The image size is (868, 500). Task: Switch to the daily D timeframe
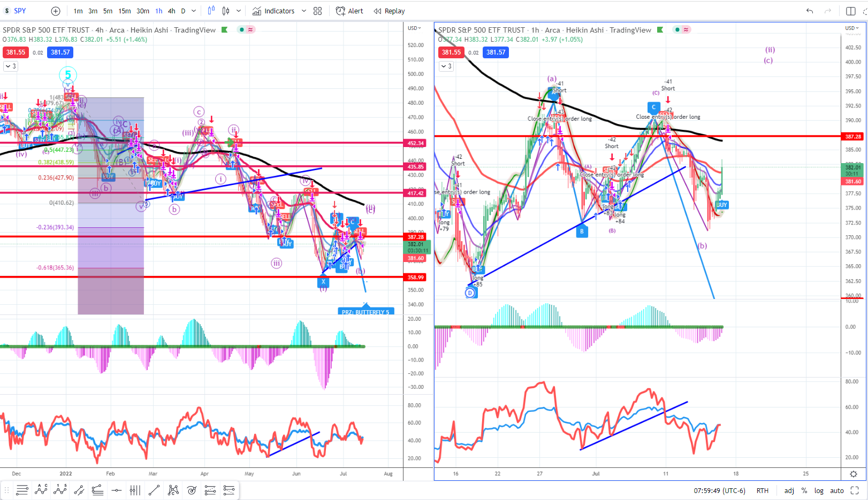pyautogui.click(x=183, y=11)
